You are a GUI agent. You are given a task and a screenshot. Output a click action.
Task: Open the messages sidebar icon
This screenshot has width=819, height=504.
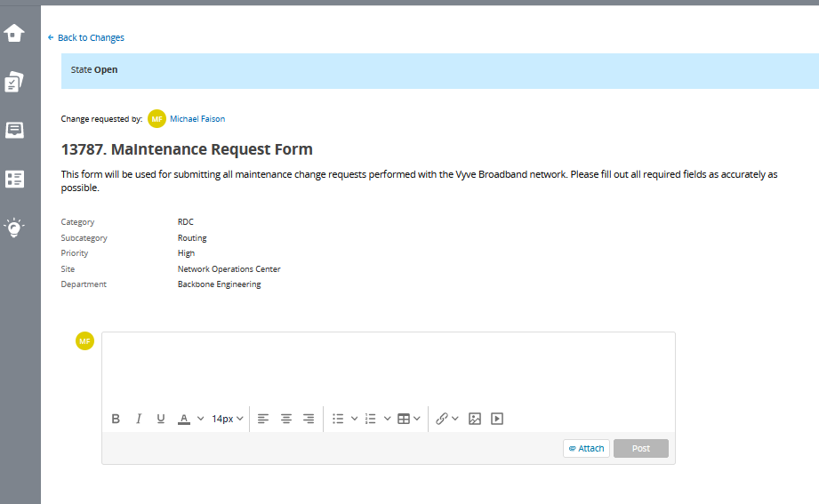pyautogui.click(x=14, y=130)
